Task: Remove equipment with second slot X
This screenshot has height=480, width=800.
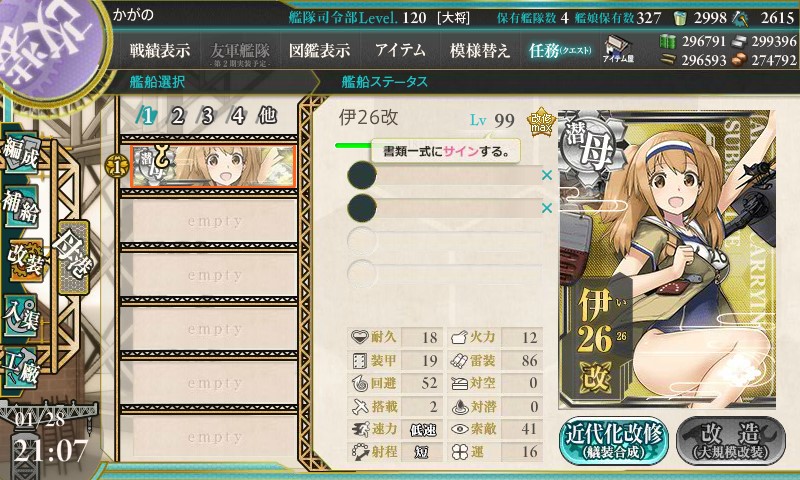Action: 547,208
